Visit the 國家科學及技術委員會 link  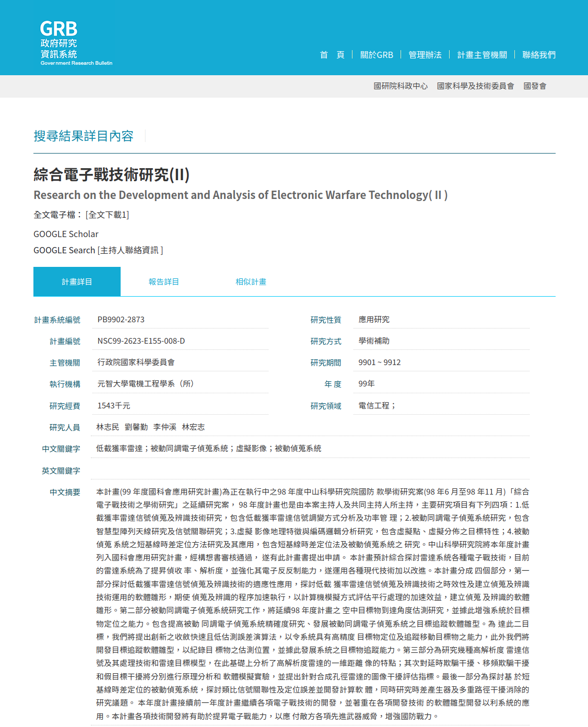point(475,86)
